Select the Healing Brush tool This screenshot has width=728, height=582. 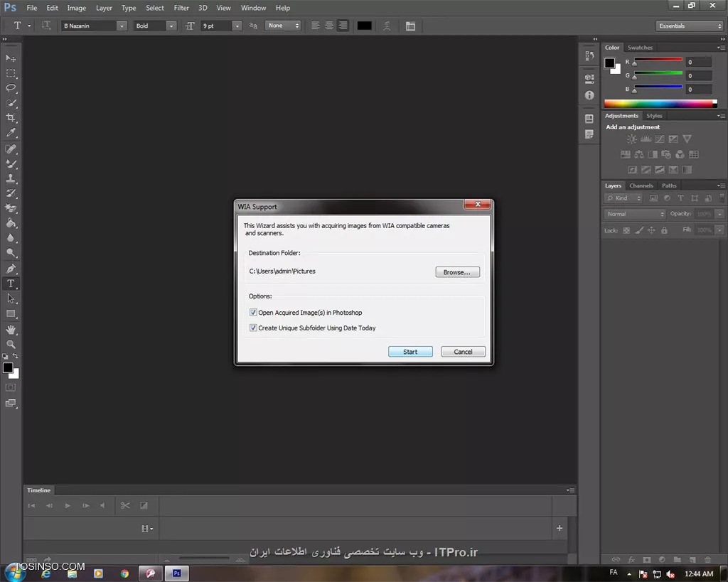11,149
